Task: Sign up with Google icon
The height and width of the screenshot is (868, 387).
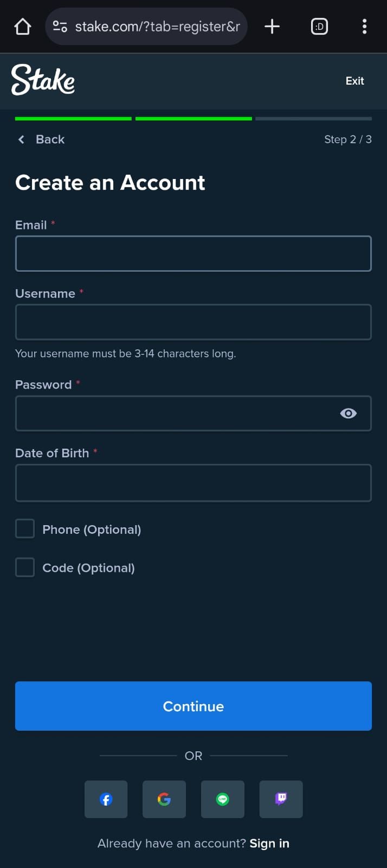Action: (x=164, y=799)
